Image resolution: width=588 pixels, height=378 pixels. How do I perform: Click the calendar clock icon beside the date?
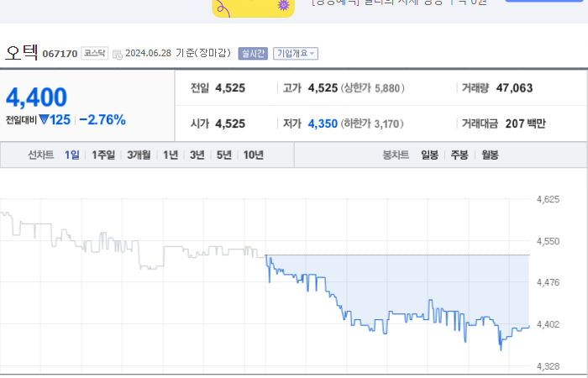point(118,55)
